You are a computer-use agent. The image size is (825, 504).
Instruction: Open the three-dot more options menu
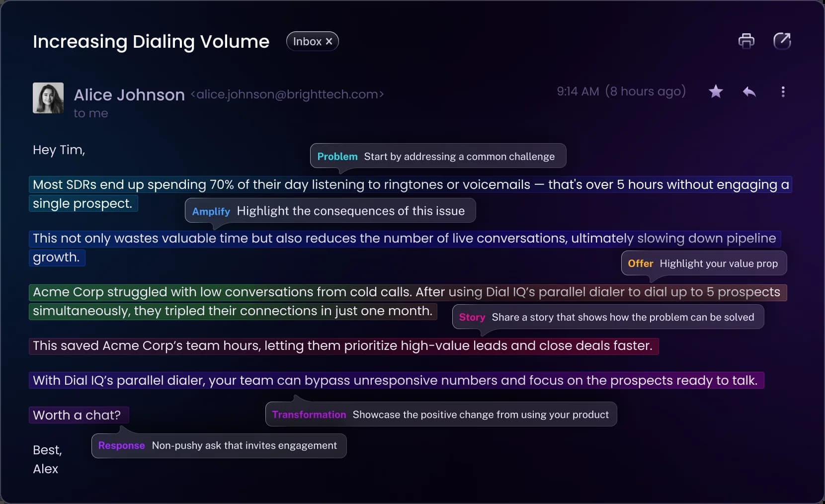coord(783,91)
